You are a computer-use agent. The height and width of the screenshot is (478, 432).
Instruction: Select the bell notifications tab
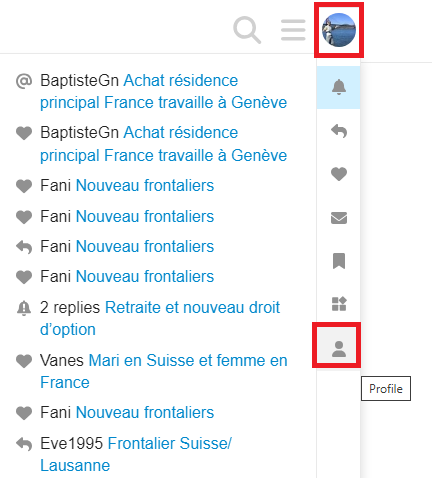339,87
